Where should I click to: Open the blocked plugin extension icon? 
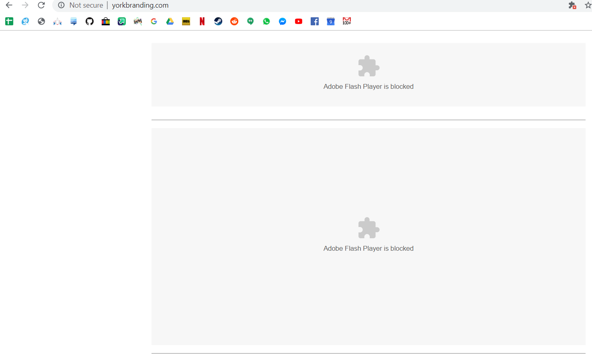point(572,5)
